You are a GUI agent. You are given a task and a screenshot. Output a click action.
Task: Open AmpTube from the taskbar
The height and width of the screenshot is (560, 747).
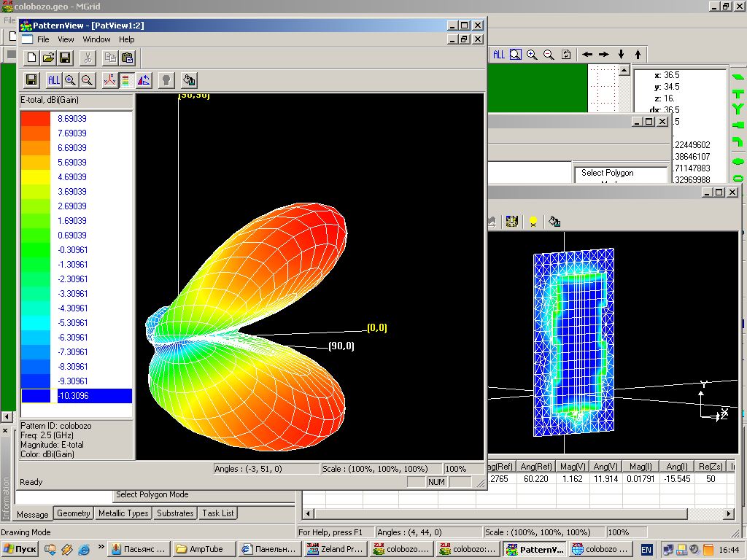(204, 549)
